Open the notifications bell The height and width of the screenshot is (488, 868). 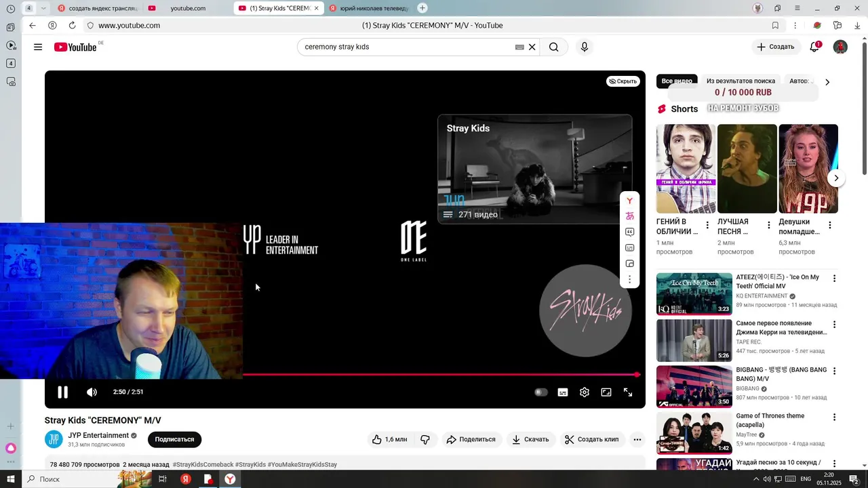coord(815,47)
